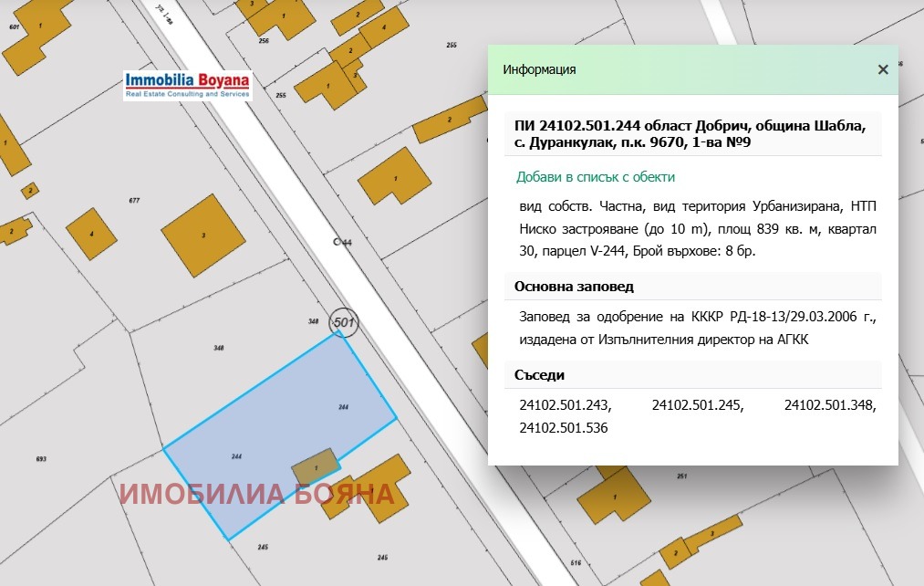Select the diamond-shaped building labeled 4

[92, 234]
